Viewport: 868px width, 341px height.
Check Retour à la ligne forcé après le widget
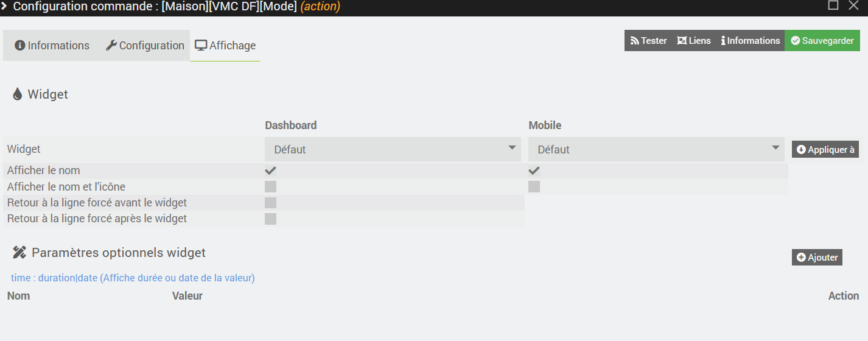pos(271,219)
